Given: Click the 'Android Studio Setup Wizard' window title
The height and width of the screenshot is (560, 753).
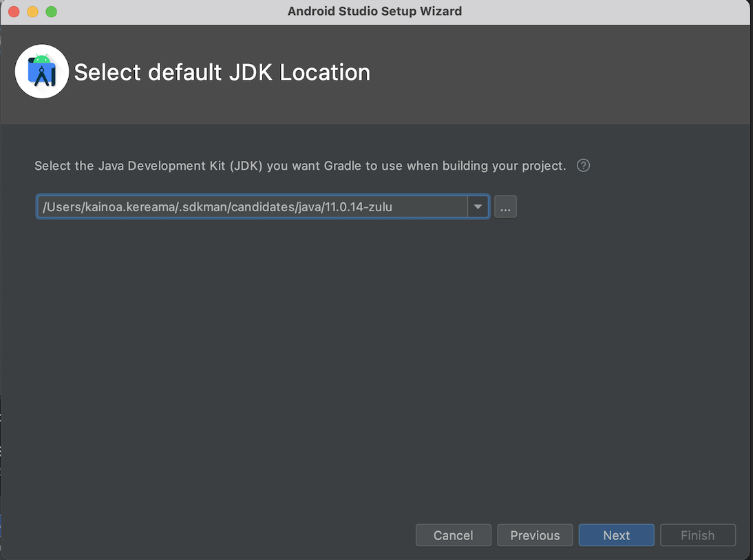Looking at the screenshot, I should [374, 11].
